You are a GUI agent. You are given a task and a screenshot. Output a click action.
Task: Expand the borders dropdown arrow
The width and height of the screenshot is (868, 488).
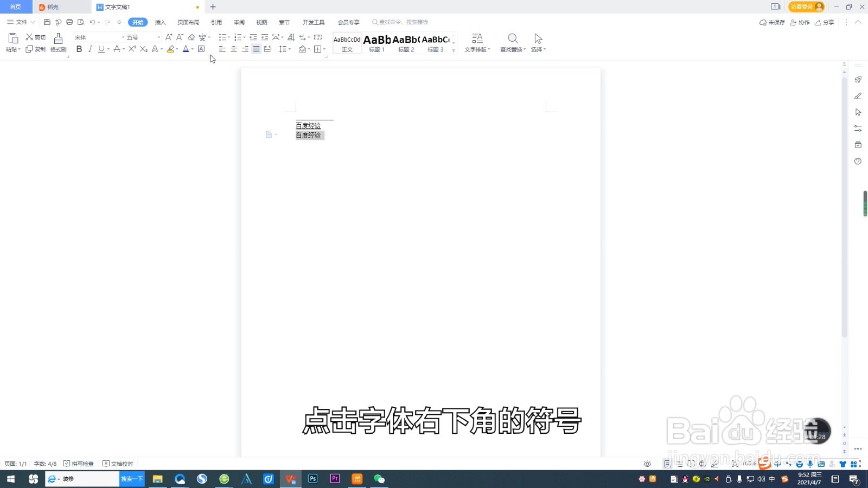[x=324, y=49]
